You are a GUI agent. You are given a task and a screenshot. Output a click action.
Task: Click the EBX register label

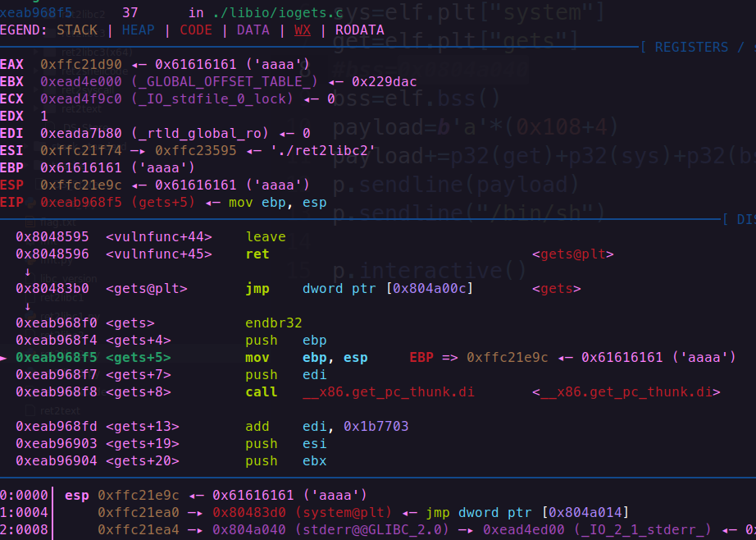11,81
